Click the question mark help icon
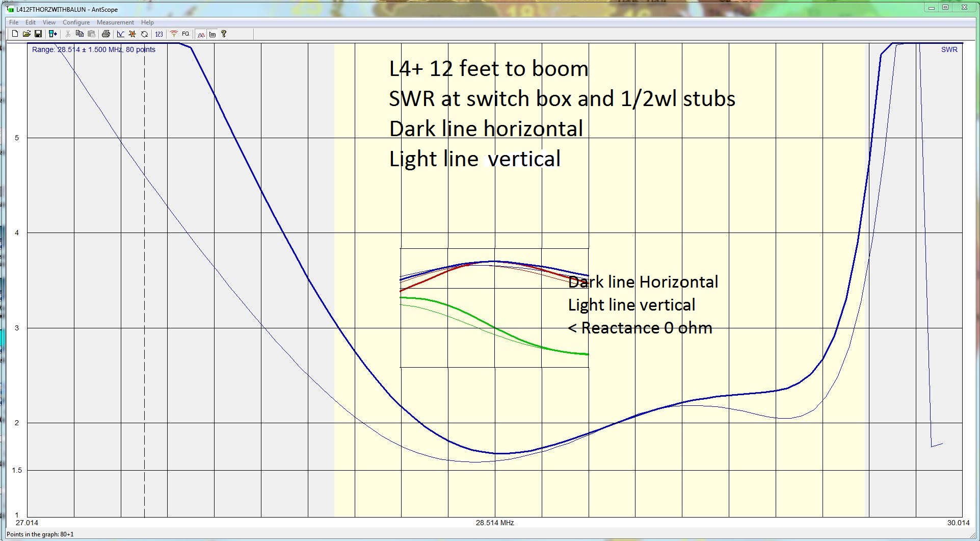The width and height of the screenshot is (980, 541). click(x=224, y=34)
